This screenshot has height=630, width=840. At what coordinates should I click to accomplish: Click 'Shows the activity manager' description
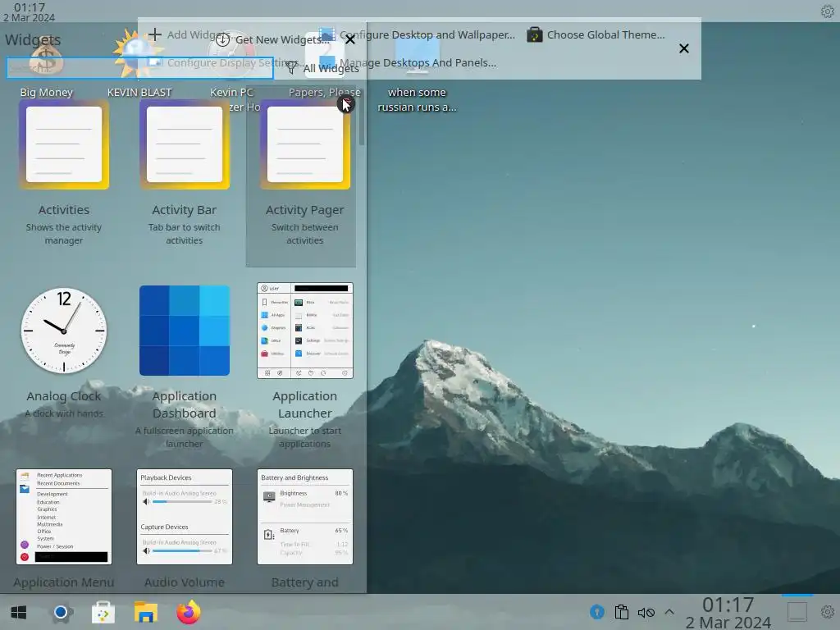click(x=64, y=234)
